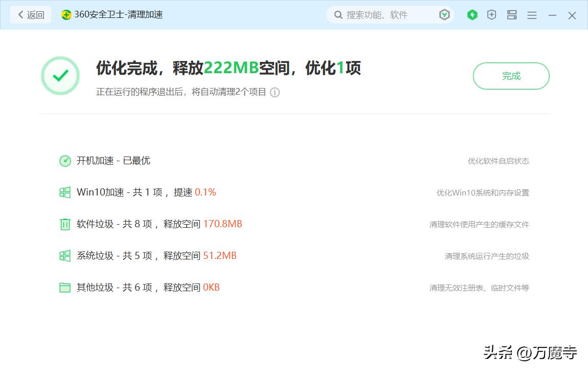The height and width of the screenshot is (371, 588).
Task: Click the 开机加速 green checkmark icon
Action: coord(65,161)
